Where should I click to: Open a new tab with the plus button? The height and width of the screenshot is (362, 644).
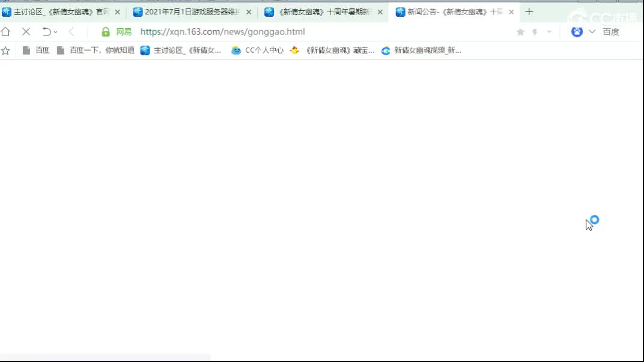[x=529, y=11]
